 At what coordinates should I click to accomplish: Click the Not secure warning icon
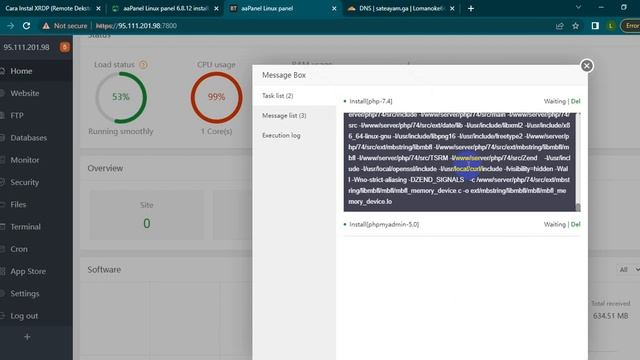[x=46, y=26]
